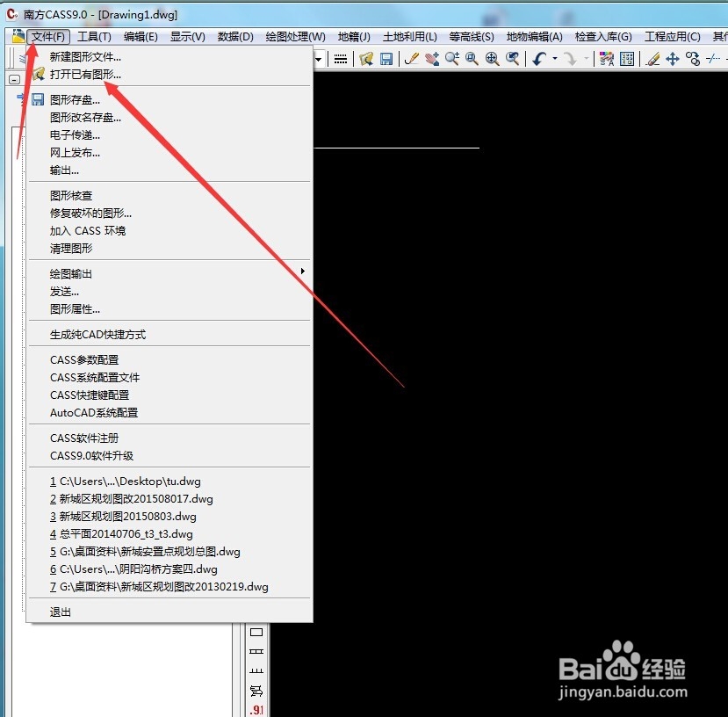Image resolution: width=728 pixels, height=717 pixels.
Task: Click the CASS document icon left of 文件
Action: (x=18, y=36)
